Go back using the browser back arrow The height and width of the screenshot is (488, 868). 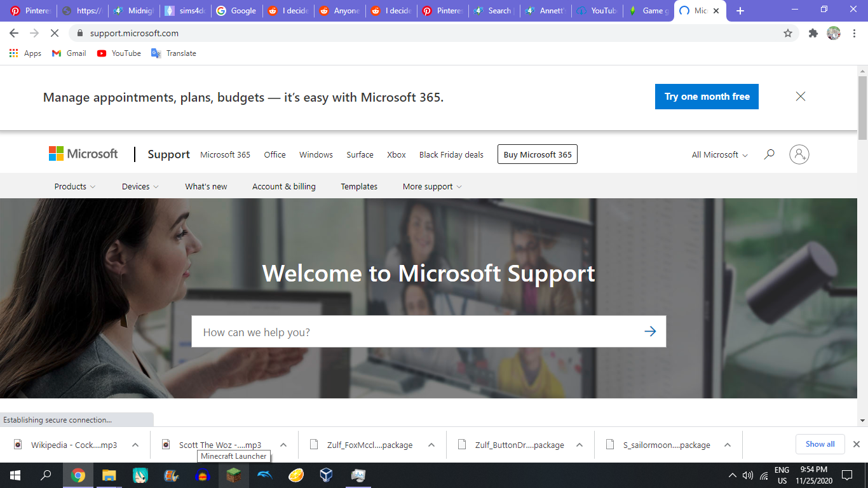coord(14,33)
